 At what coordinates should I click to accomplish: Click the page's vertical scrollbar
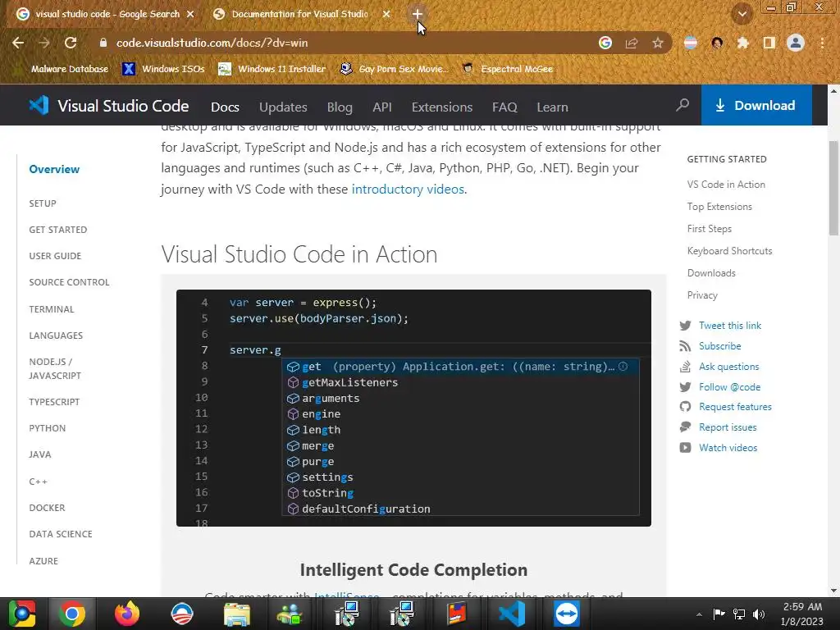833,189
